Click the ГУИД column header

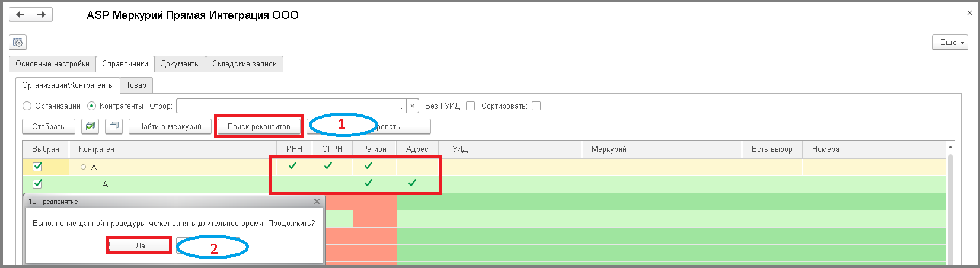click(510, 149)
